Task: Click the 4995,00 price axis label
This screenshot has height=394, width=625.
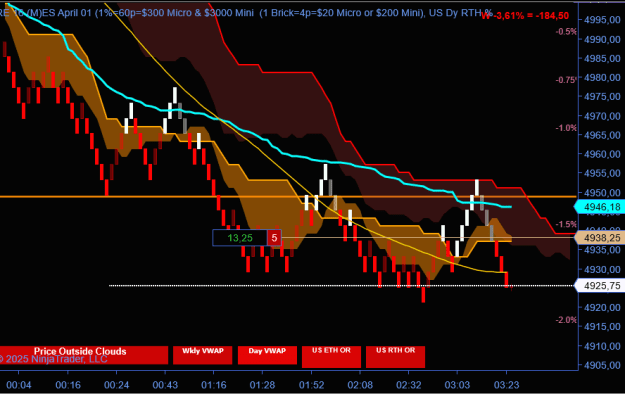Action: coord(602,20)
